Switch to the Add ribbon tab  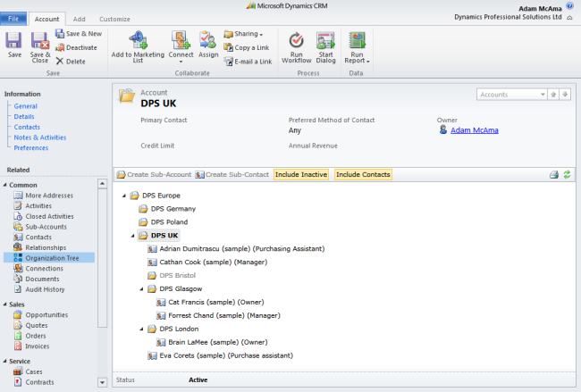[79, 19]
